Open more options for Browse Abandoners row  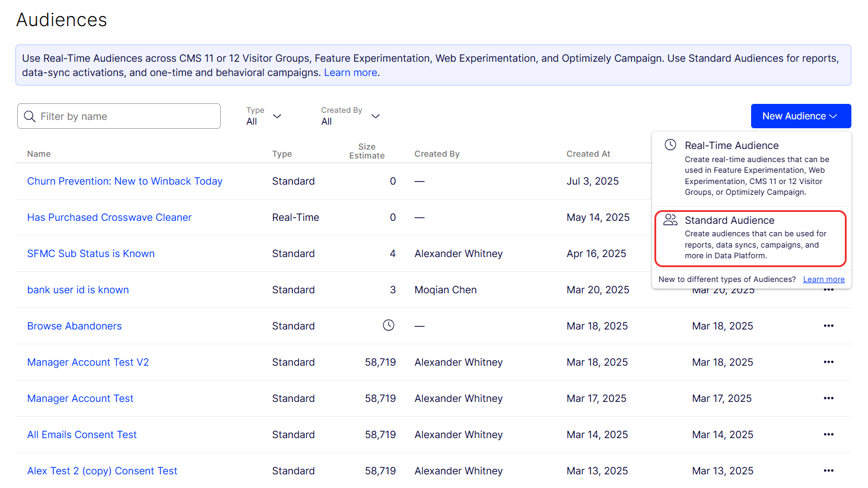828,326
